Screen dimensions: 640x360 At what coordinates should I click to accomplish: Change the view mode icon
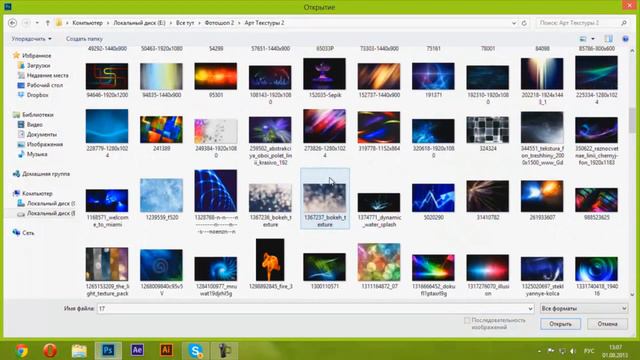coord(583,39)
